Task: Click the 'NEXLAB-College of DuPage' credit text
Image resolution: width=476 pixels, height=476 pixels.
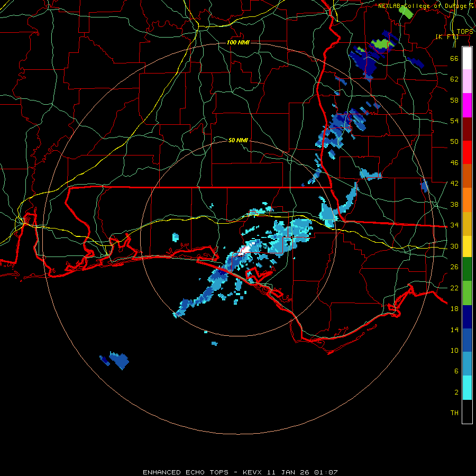Action: point(423,6)
